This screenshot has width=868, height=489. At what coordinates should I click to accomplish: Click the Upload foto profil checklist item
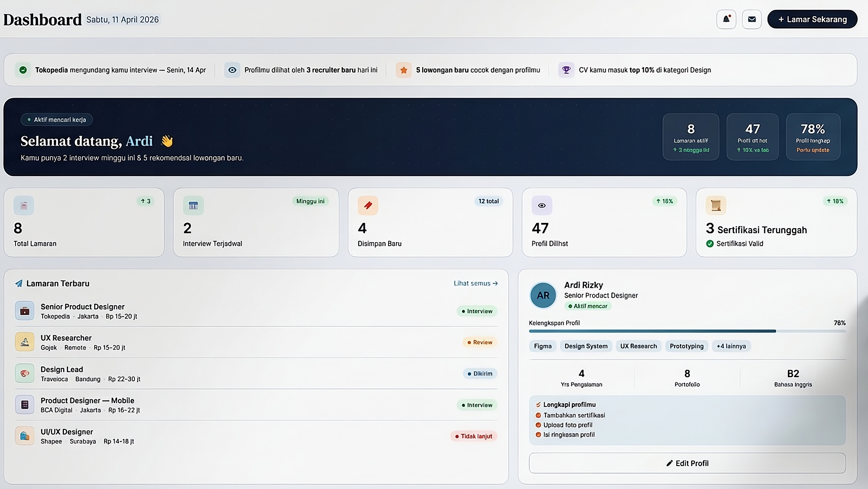click(567, 425)
